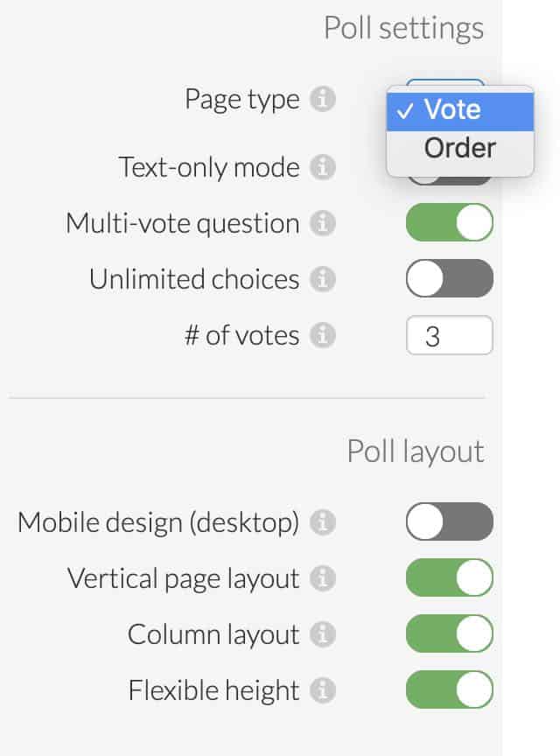The width and height of the screenshot is (560, 756).
Task: Click info icon beside Page type
Action: tap(323, 99)
